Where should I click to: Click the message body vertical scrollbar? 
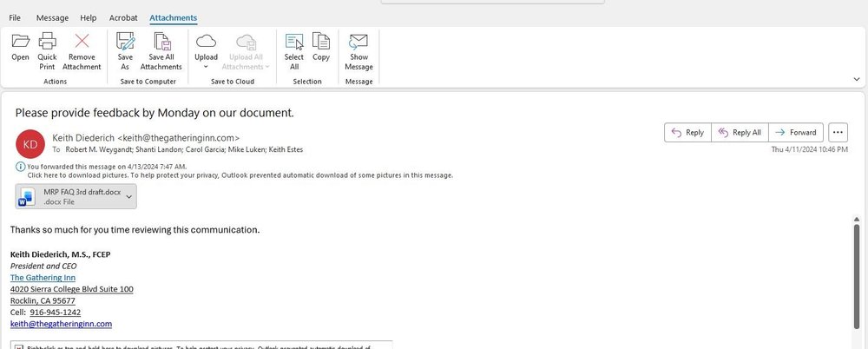point(858,260)
